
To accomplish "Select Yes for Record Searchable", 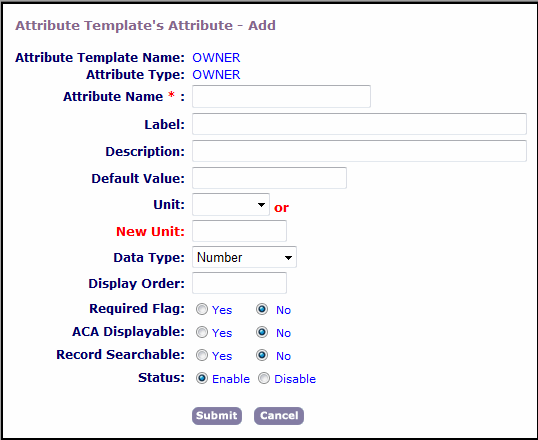I will pos(202,355).
